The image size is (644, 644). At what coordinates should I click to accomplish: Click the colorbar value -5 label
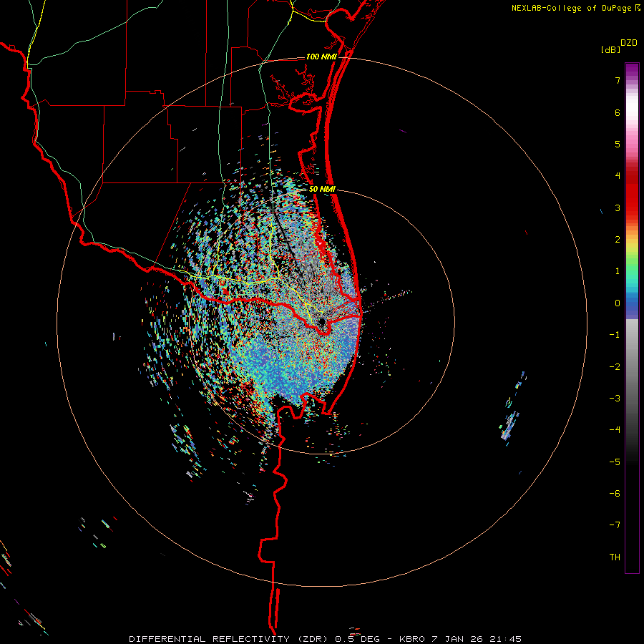[615, 462]
